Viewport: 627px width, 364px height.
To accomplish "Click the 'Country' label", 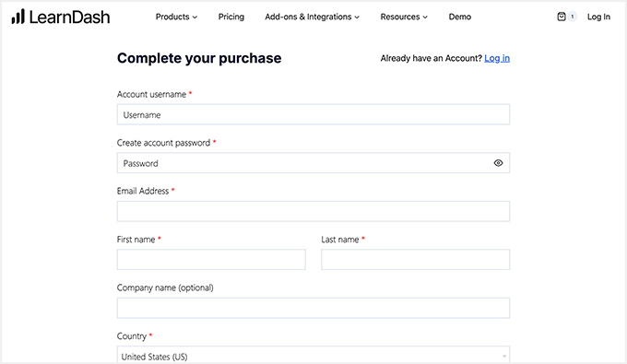I will point(132,336).
